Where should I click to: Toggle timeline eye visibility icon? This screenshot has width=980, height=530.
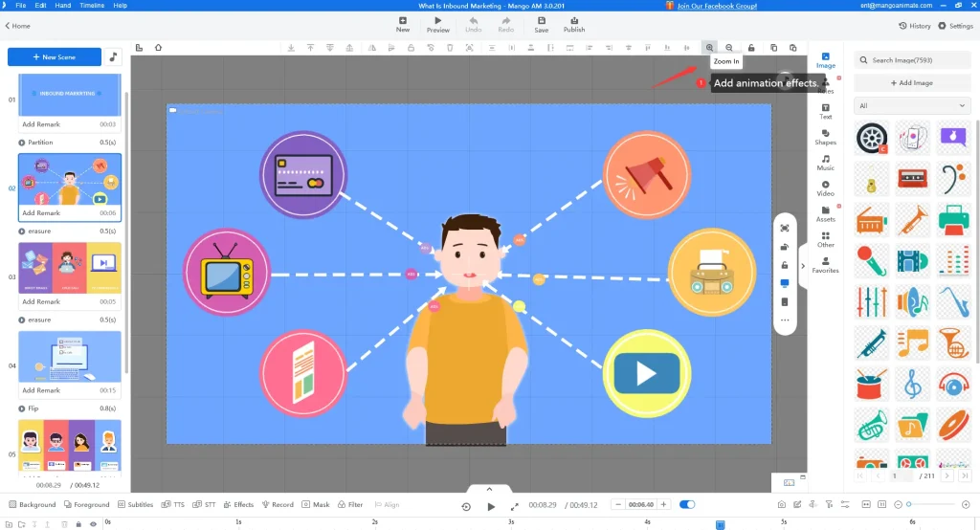93,523
